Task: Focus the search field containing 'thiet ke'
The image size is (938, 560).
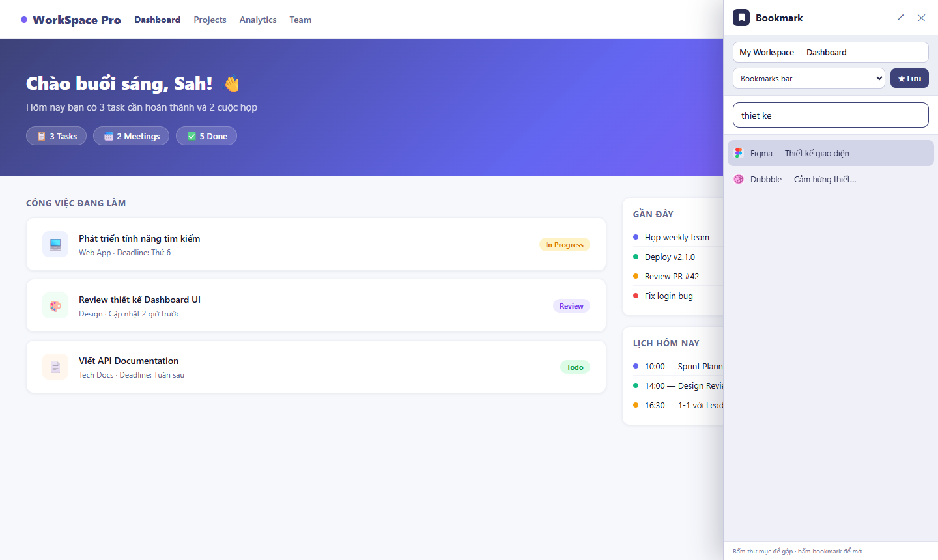Action: pos(831,115)
